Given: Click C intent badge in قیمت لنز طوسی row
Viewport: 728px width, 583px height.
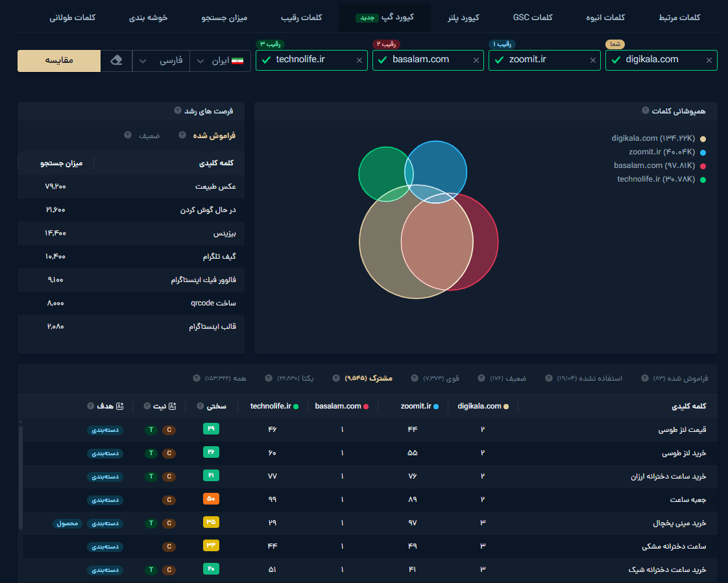Looking at the screenshot, I should coord(169,430).
